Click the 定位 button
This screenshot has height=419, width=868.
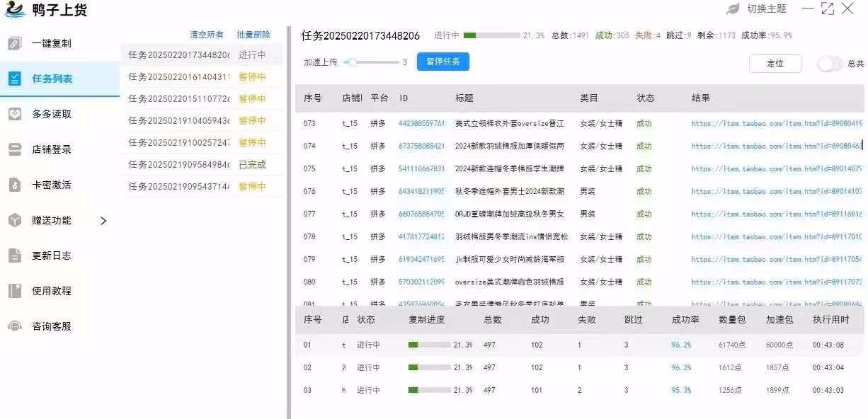(x=775, y=63)
